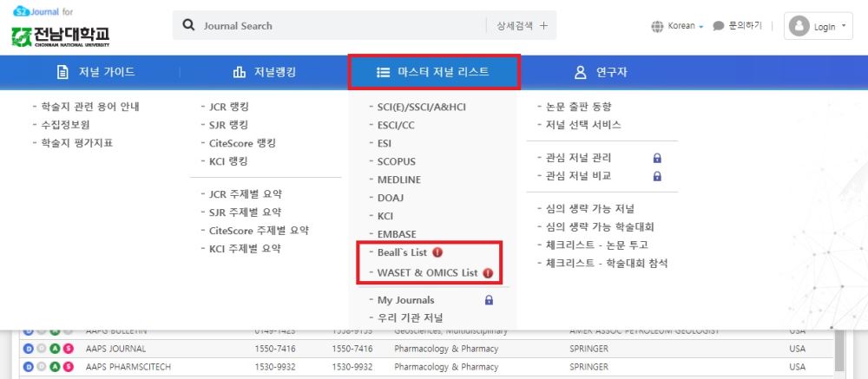Open 체크리스트 - 학술대회 참석
Viewport: 868px width, 379px height.
(607, 264)
